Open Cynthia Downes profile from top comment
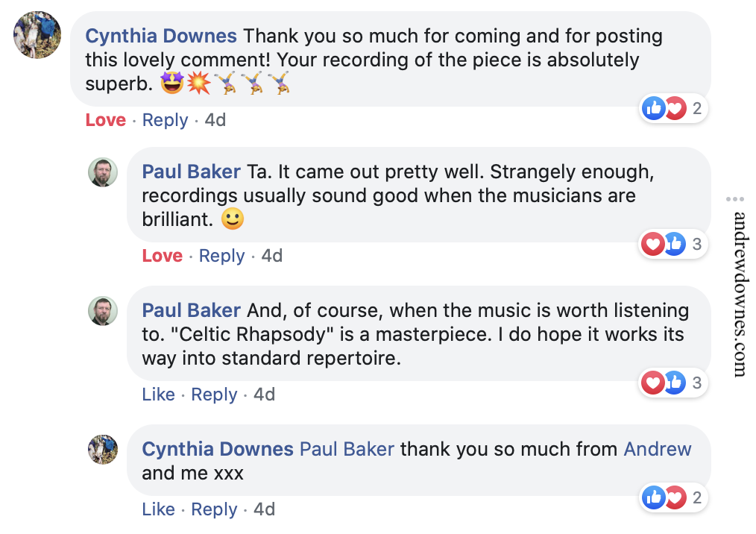 pyautogui.click(x=161, y=36)
